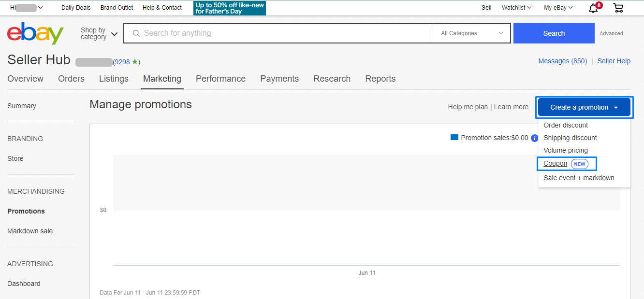Choose Coupon from the promotion menu
Screen dimensions: 644x299
click(555, 164)
